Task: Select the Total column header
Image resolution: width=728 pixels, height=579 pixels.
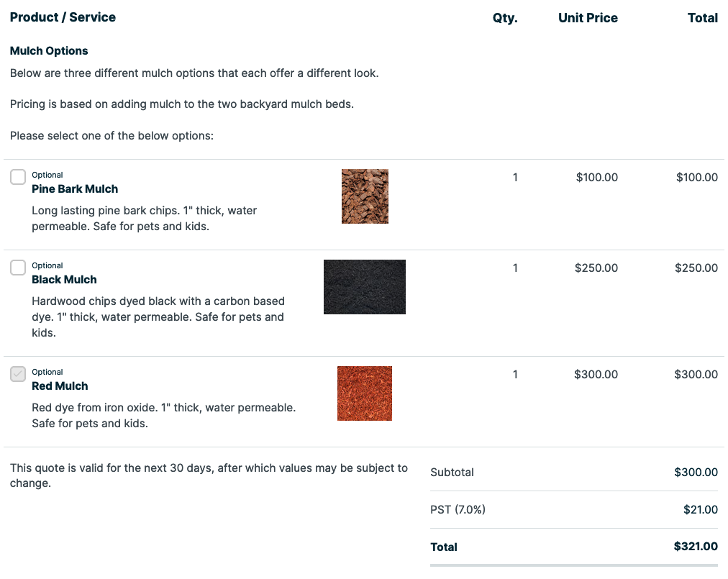Action: tap(703, 17)
